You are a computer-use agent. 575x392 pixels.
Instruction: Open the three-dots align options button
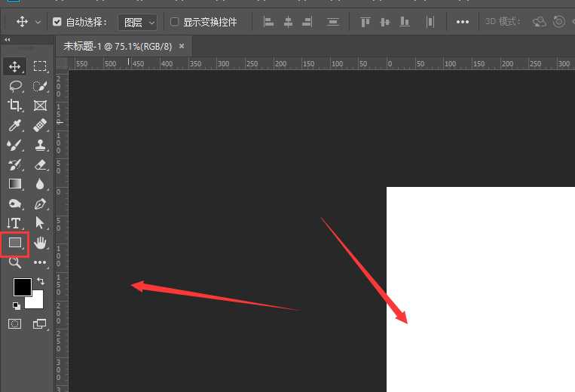coord(463,22)
